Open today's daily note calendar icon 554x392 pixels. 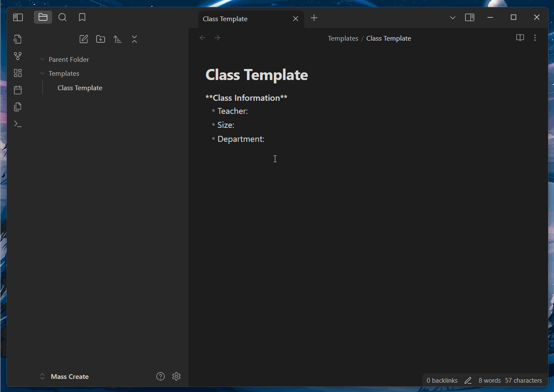[x=18, y=90]
